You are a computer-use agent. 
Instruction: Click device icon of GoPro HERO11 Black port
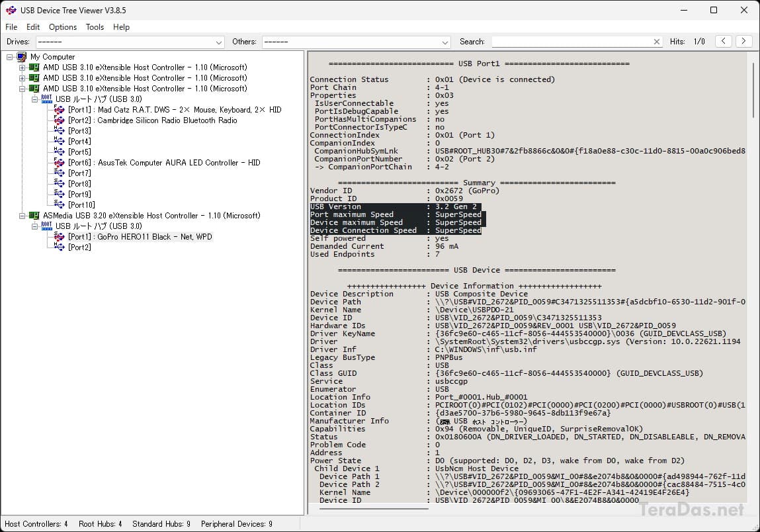coord(59,237)
